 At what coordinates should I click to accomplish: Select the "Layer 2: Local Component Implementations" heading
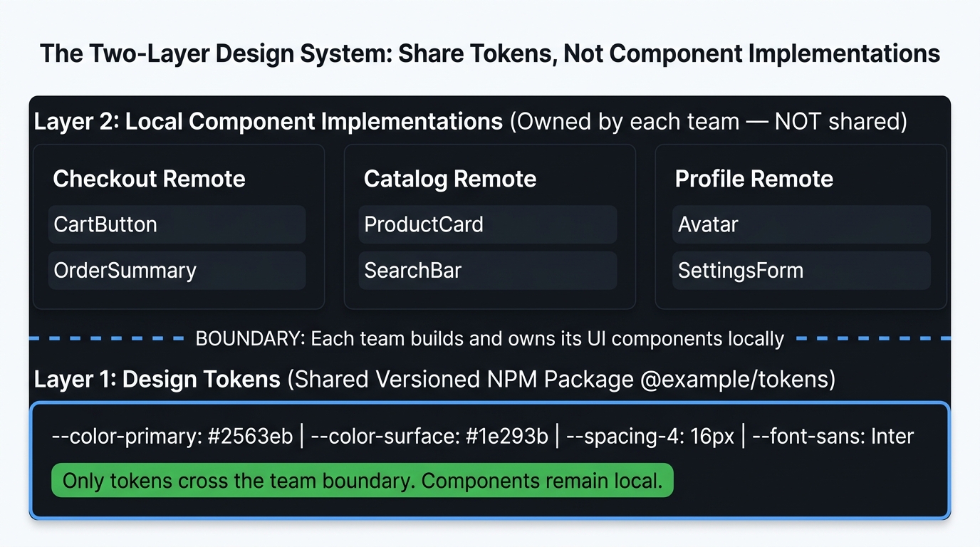[x=269, y=122]
